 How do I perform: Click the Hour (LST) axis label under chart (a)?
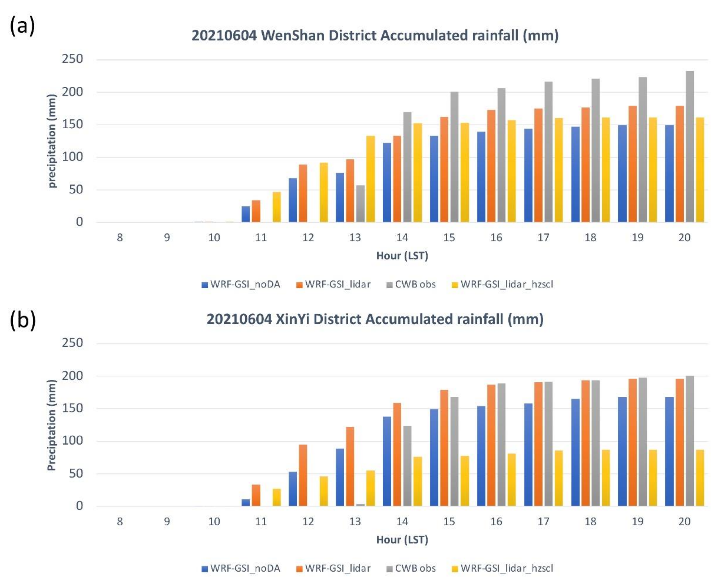[x=402, y=256]
